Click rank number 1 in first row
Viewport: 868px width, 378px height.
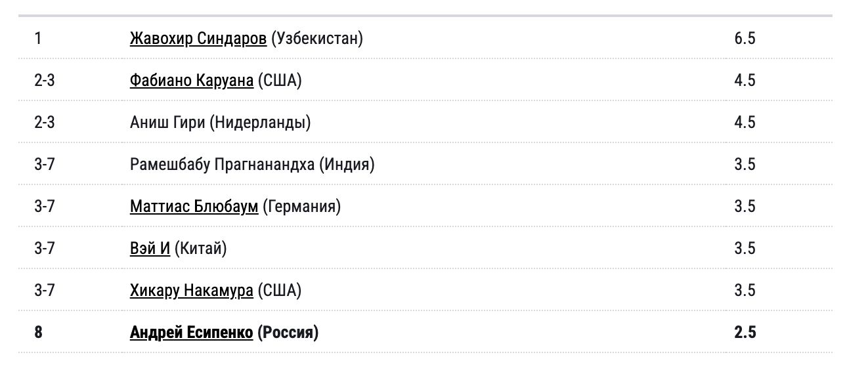(38, 39)
